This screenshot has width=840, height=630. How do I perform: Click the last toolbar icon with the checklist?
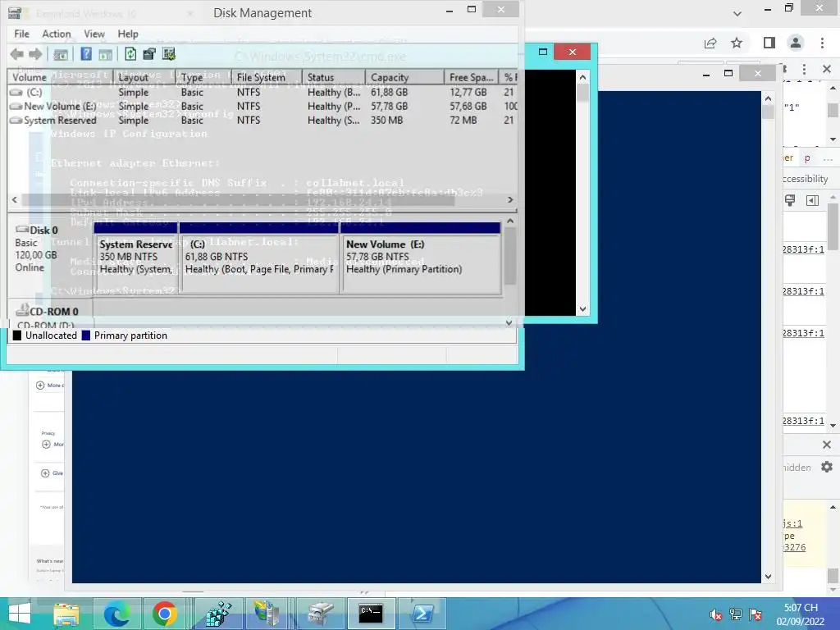169,54
